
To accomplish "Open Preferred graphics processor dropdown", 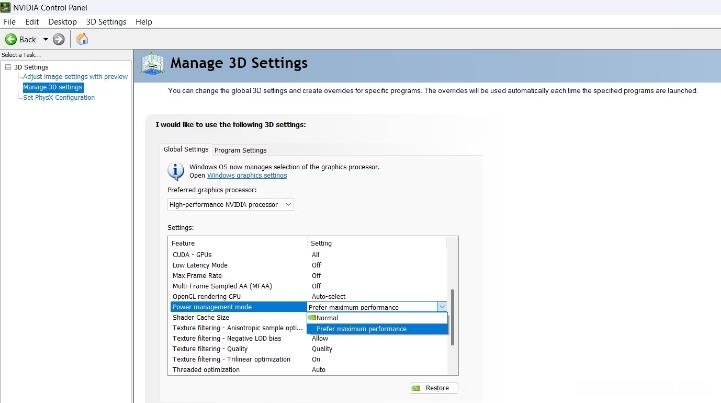I will click(x=231, y=204).
